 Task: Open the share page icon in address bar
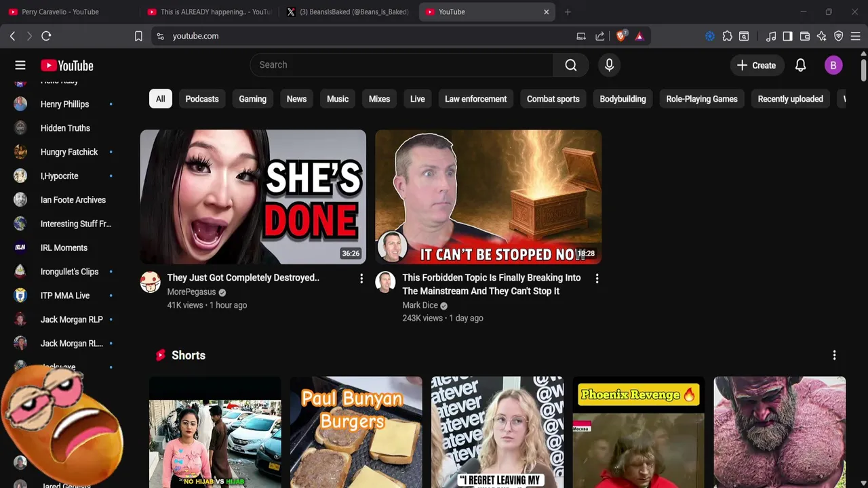click(x=600, y=36)
